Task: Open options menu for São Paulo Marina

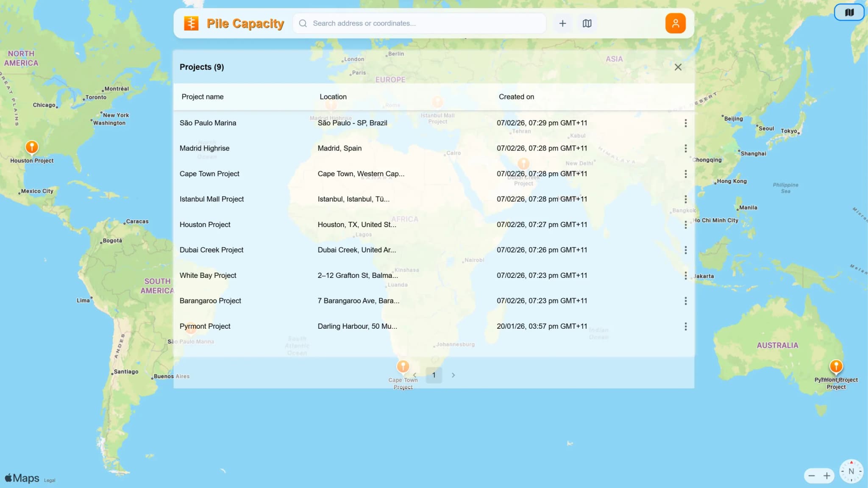Action: pos(685,123)
